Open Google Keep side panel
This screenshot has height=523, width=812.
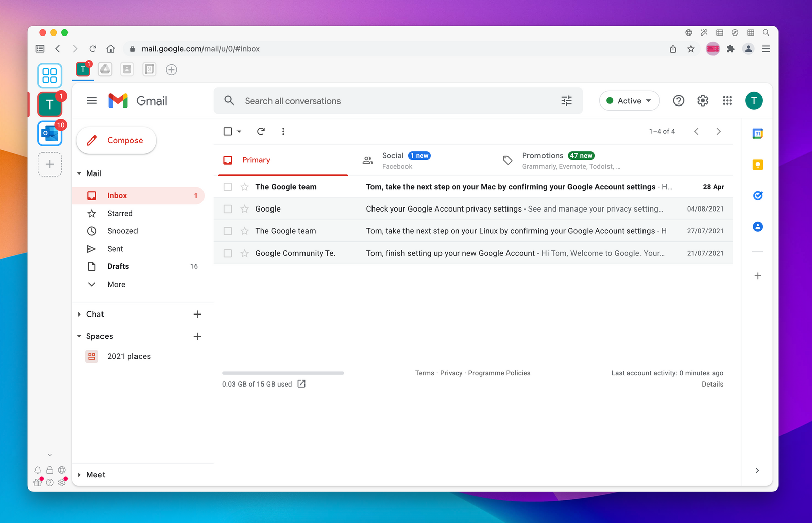758,165
